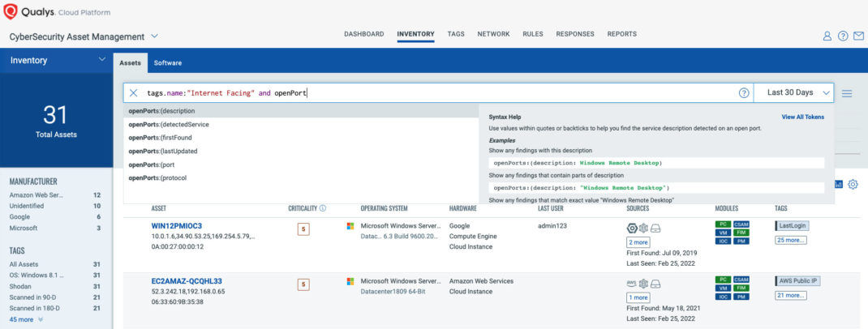This screenshot has width=868, height=329.
Task: Click the hexagon source icon for WIN12PMIOC3
Action: [632, 229]
